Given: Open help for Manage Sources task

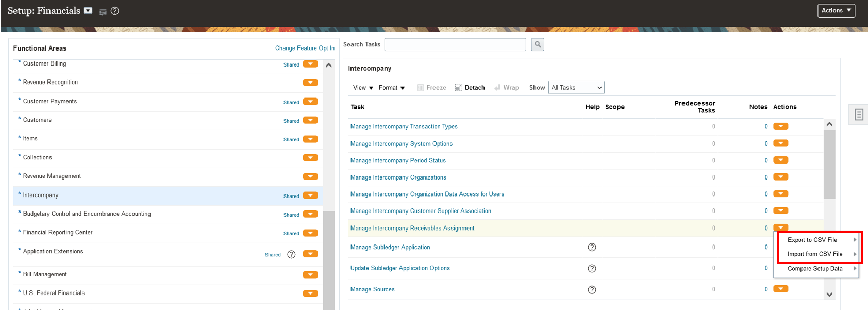Looking at the screenshot, I should click(x=592, y=289).
